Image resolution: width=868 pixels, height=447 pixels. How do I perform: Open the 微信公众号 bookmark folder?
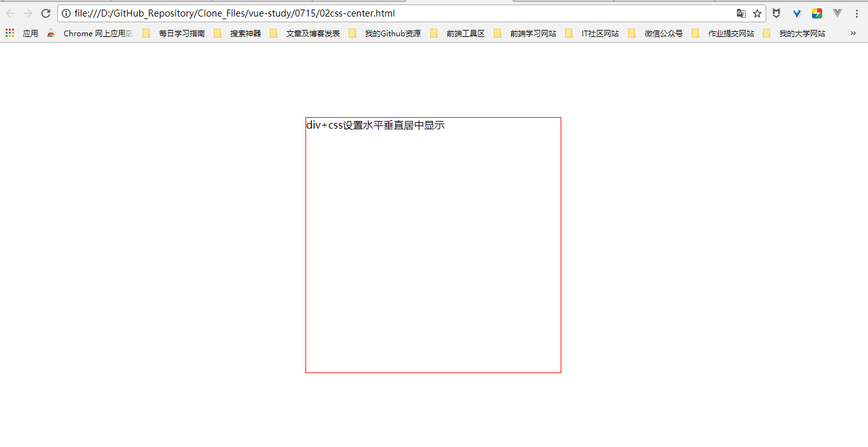(655, 33)
